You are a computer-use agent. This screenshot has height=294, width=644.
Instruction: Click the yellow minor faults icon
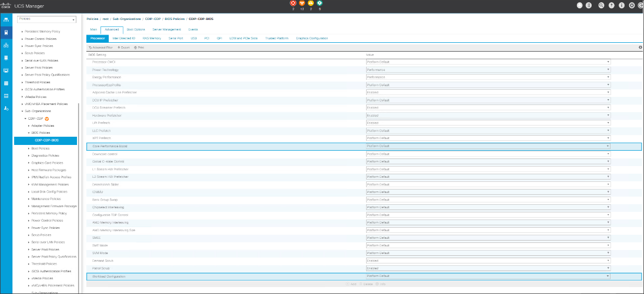(311, 4)
